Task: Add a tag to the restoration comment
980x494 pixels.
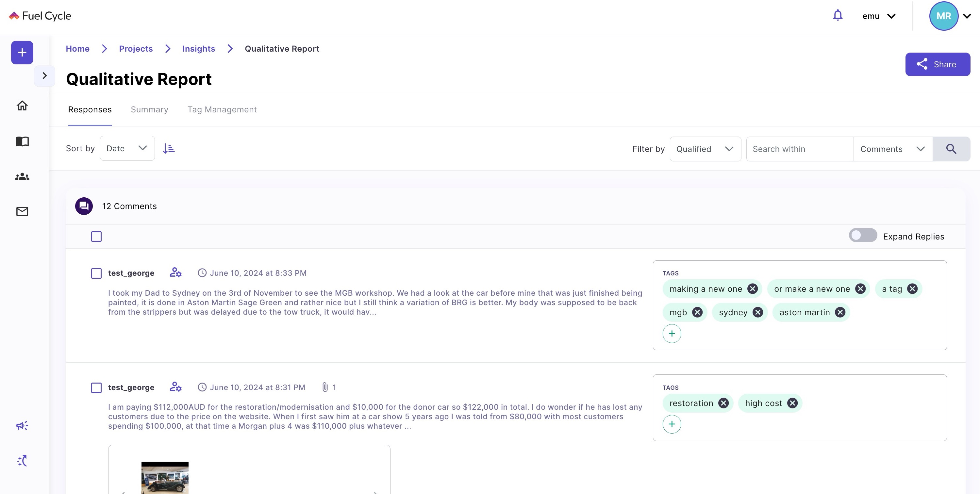Action: [672, 424]
